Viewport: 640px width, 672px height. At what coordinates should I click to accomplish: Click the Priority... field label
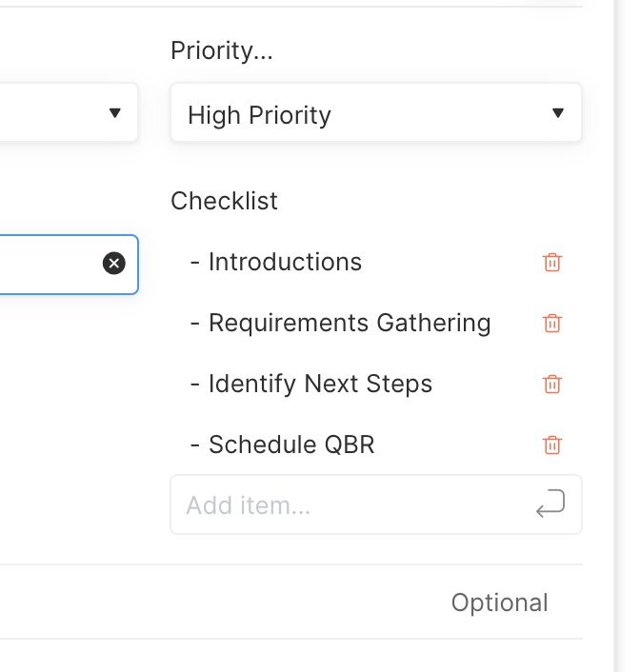click(222, 50)
